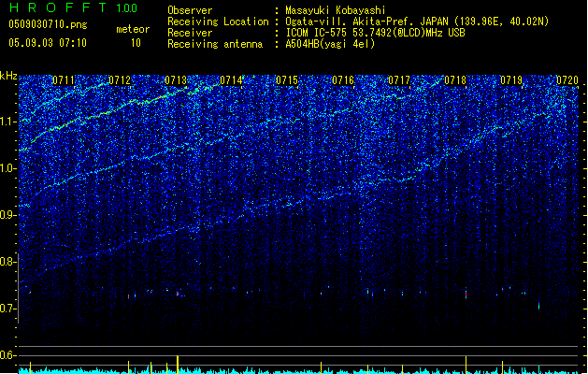This screenshot has width=588, height=374.
Task: Click the 'meteor' count label
Action: [x=133, y=29]
